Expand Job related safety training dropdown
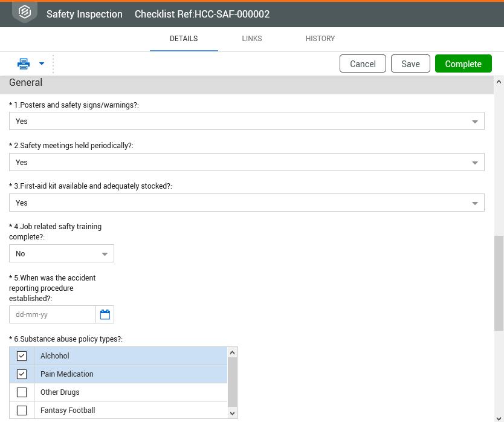This screenshot has width=504, height=422. [x=105, y=254]
